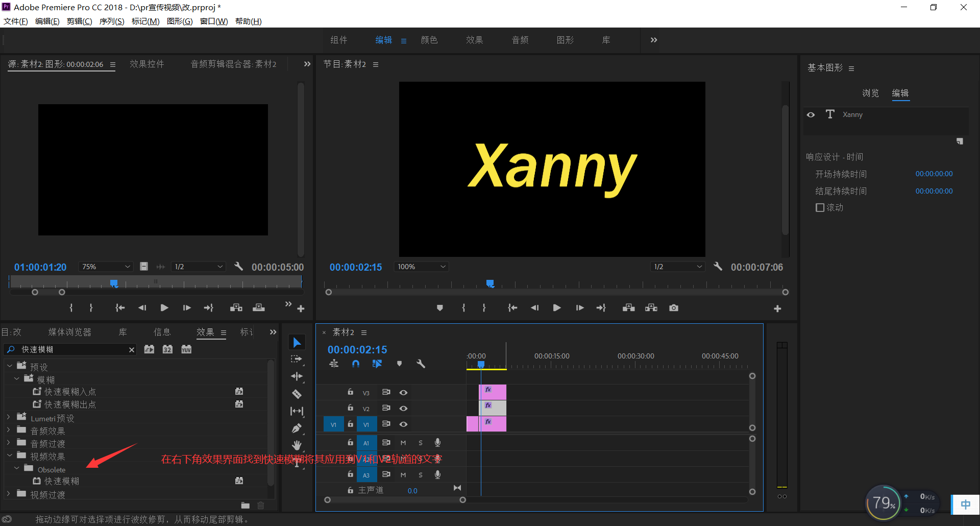Filter effects by Accelerated Effects icon
The width and height of the screenshot is (980, 526).
(149, 349)
